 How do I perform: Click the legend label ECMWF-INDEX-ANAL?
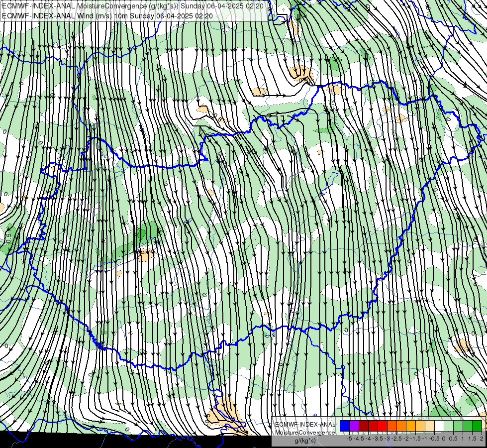coord(305,425)
